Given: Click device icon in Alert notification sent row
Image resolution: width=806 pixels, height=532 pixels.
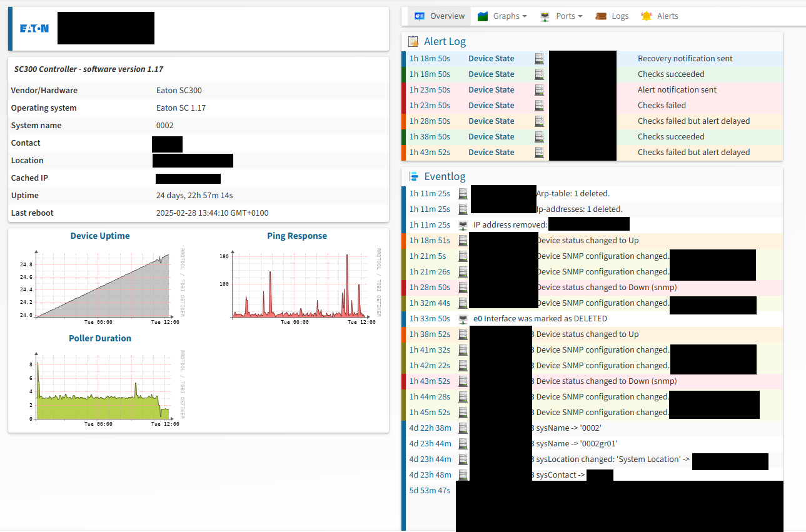Looking at the screenshot, I should (x=539, y=90).
